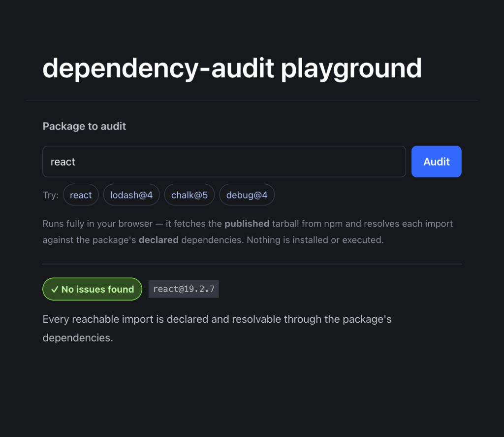Click the blue Audit button

coord(436,162)
